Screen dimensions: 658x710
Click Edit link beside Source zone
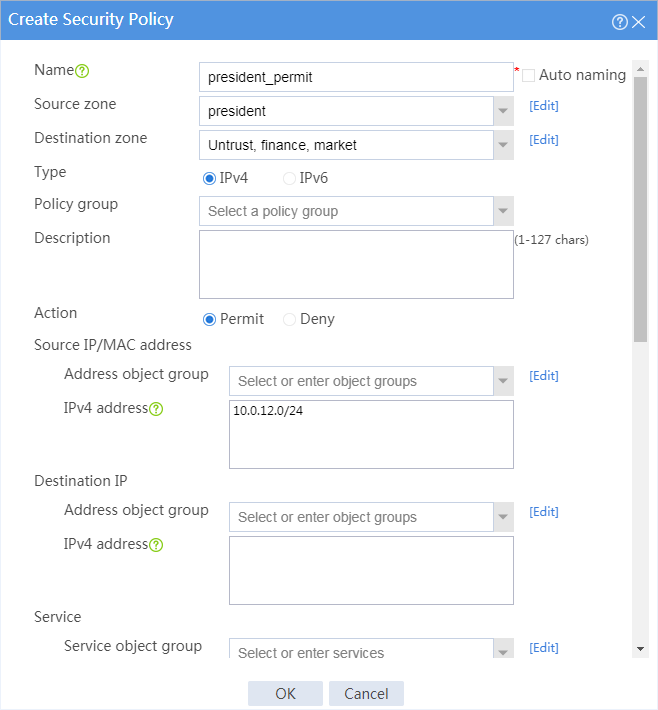[x=544, y=106]
